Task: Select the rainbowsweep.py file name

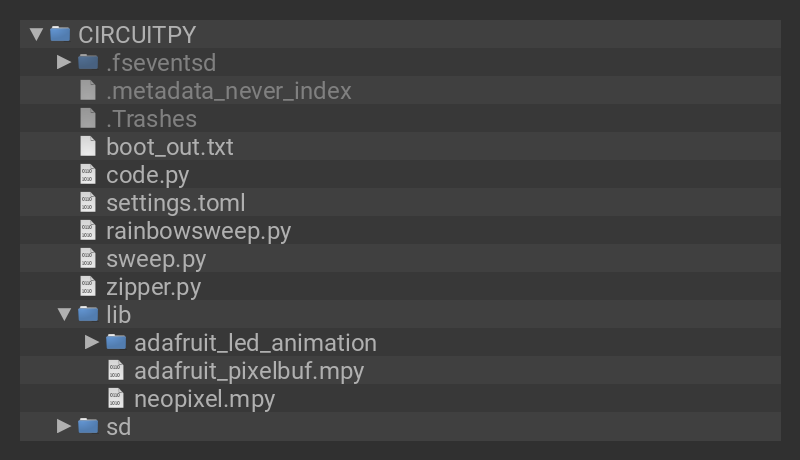Action: click(198, 231)
